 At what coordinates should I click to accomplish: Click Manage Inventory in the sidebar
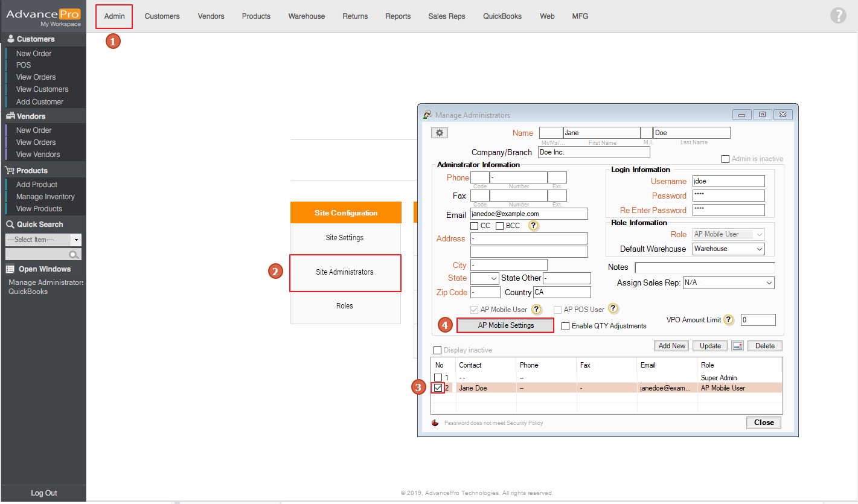point(45,197)
